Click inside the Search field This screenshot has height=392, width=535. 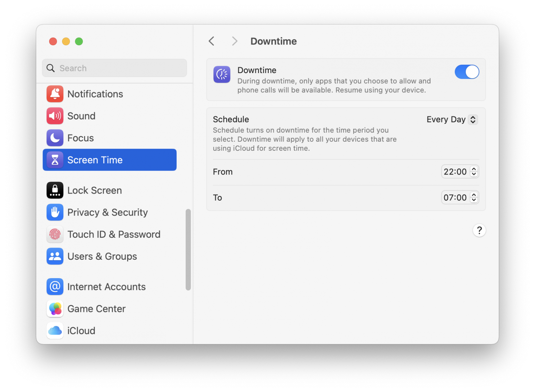click(x=114, y=68)
